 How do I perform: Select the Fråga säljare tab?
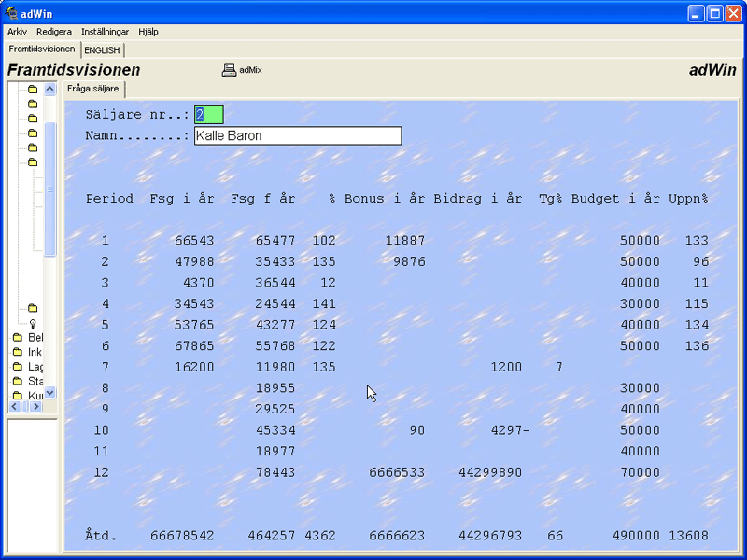[x=92, y=89]
